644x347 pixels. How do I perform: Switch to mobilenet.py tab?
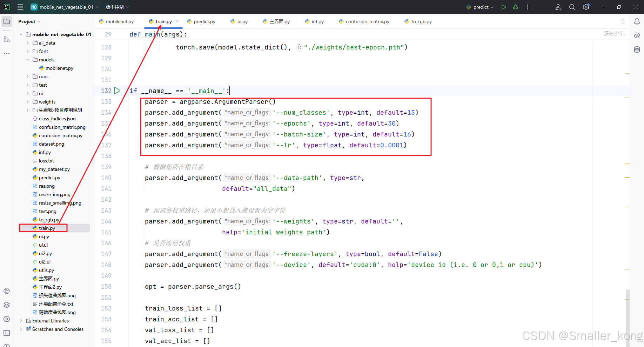click(116, 21)
